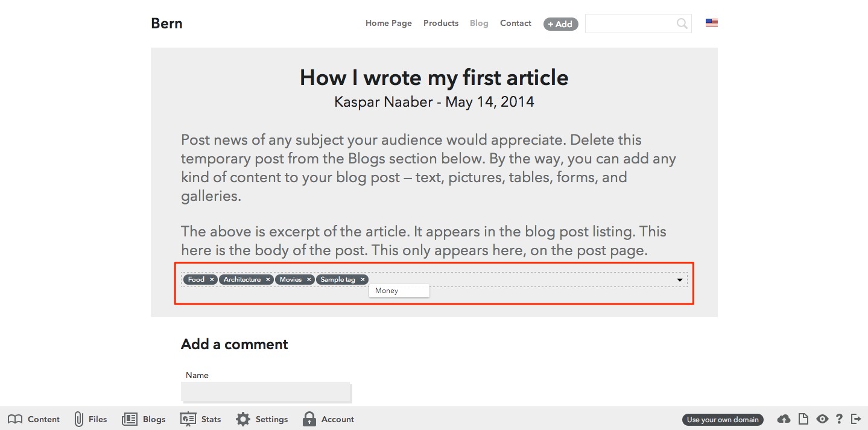Screen dimensions: 868x430
Task: Open help via the question mark icon
Action: (x=839, y=419)
